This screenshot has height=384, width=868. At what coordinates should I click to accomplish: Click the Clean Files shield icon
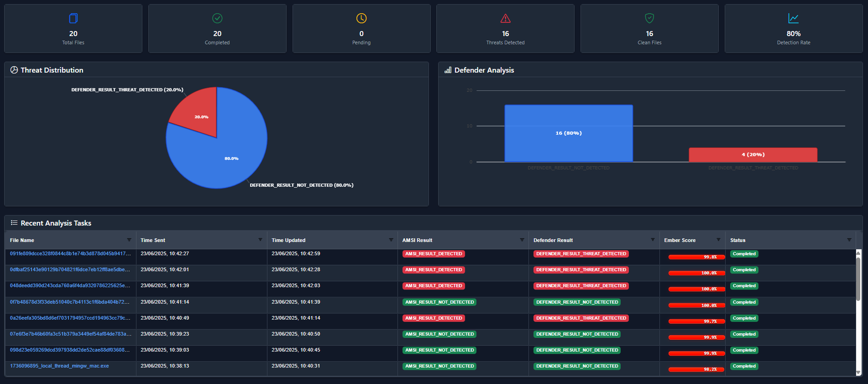pyautogui.click(x=649, y=18)
